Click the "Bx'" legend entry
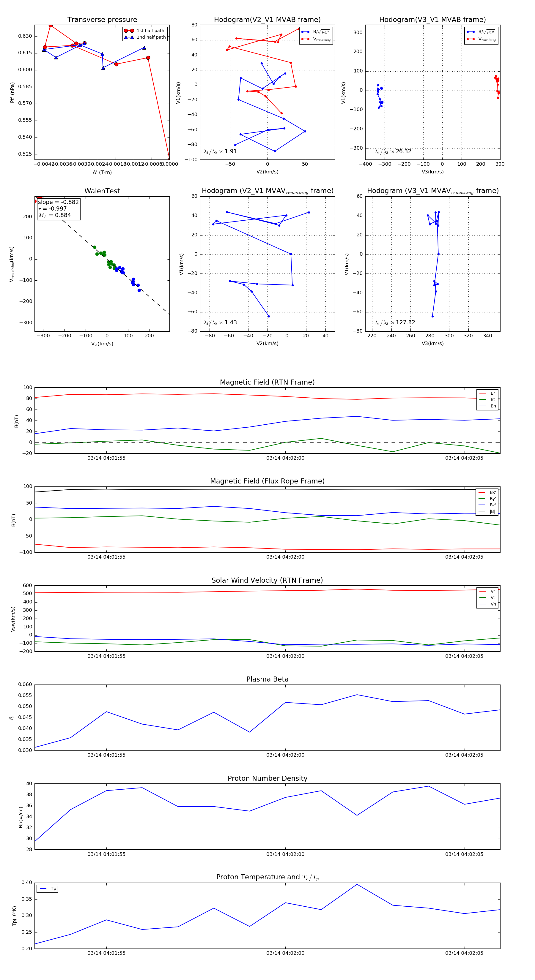 pyautogui.click(x=487, y=492)
